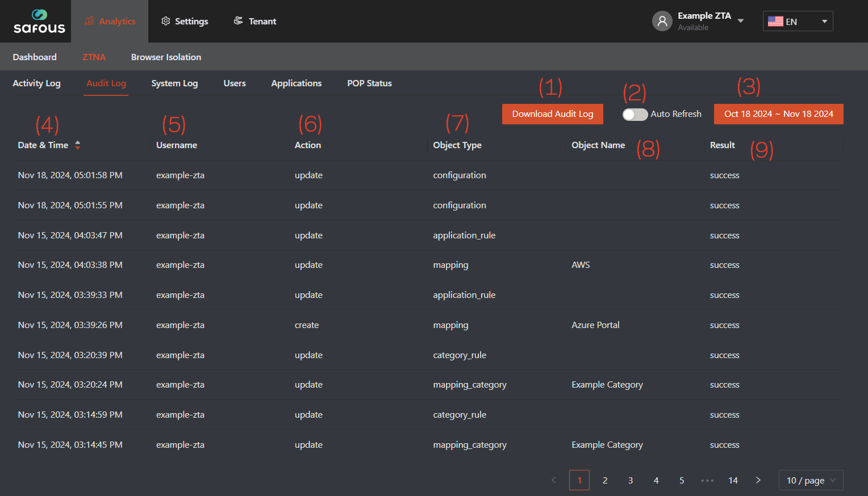
Task: Open the Oct 18 – Nov 18 date range picker
Action: (778, 114)
